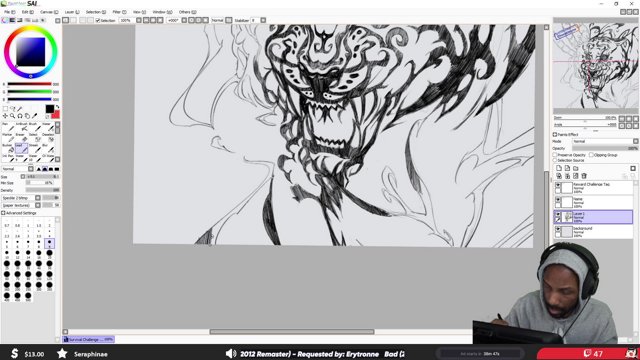Activate the hand pan tool
Image resolution: width=640 pixels, height=360 pixels.
27,116
